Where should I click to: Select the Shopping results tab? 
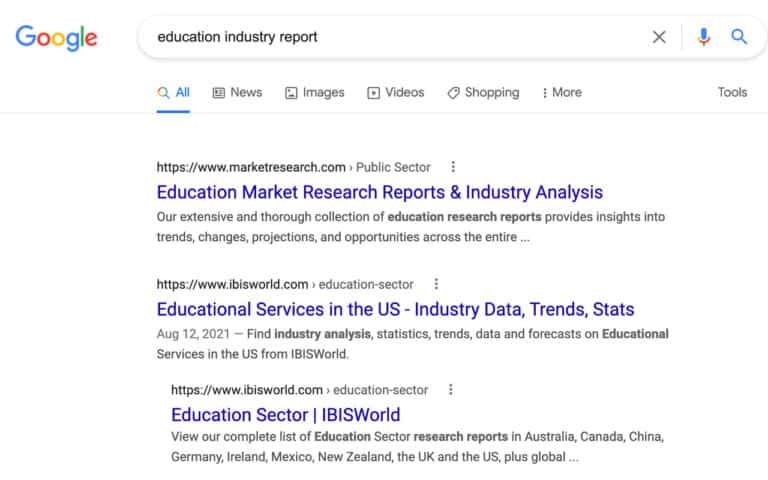[483, 93]
